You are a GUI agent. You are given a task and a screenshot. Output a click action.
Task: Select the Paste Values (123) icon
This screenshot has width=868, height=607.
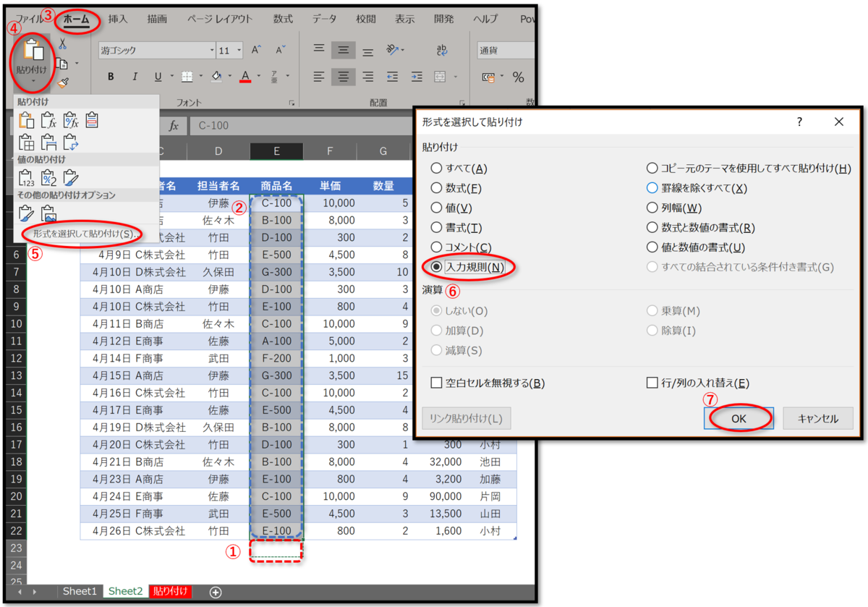pyautogui.click(x=27, y=179)
